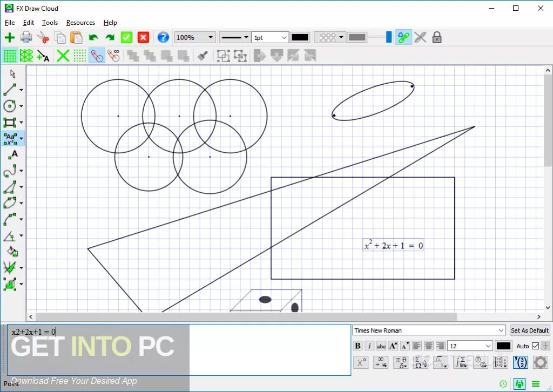Open the File menu
The width and height of the screenshot is (553, 392).
point(10,23)
